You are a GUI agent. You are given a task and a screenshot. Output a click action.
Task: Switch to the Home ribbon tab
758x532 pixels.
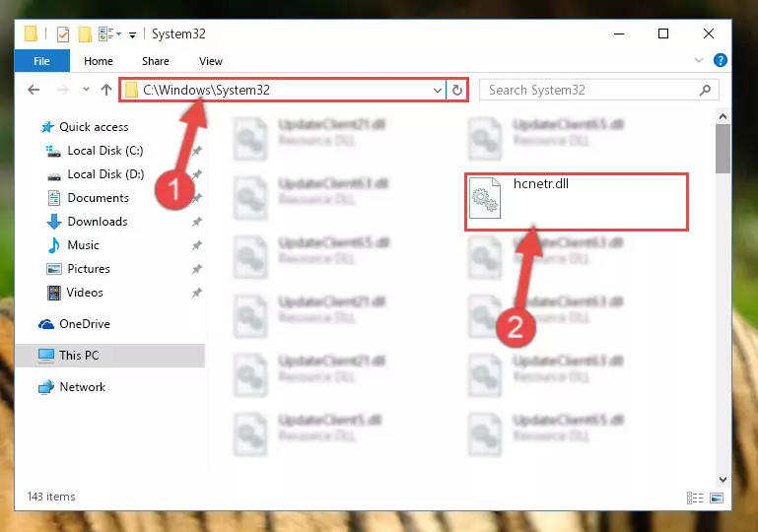coord(99,61)
